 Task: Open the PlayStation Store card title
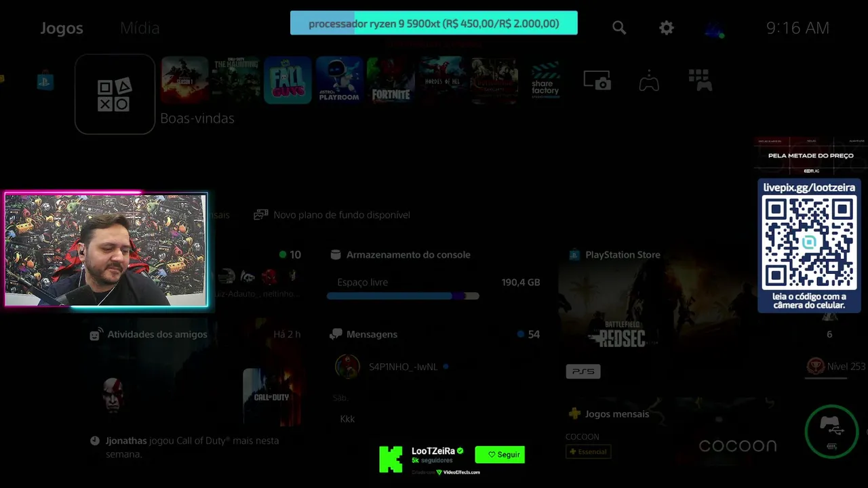point(623,255)
